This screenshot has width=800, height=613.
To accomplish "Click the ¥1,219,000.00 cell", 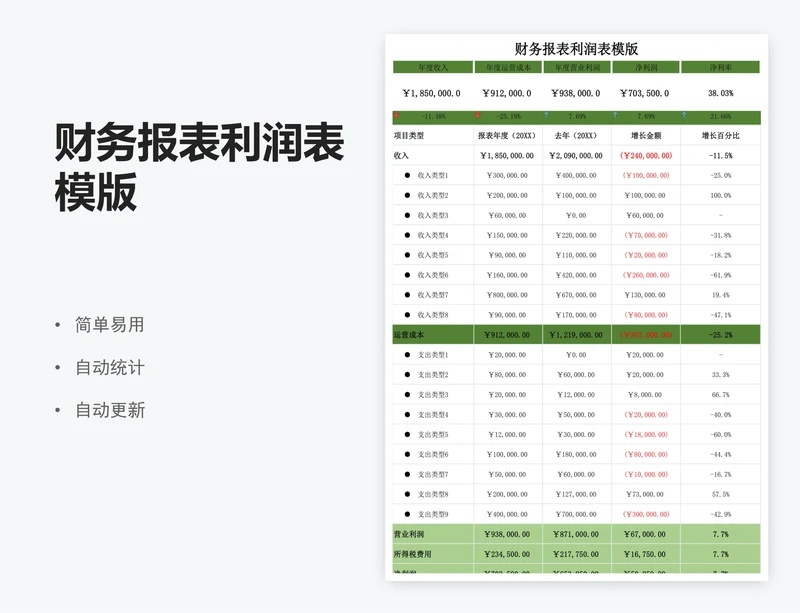I will pyautogui.click(x=576, y=335).
